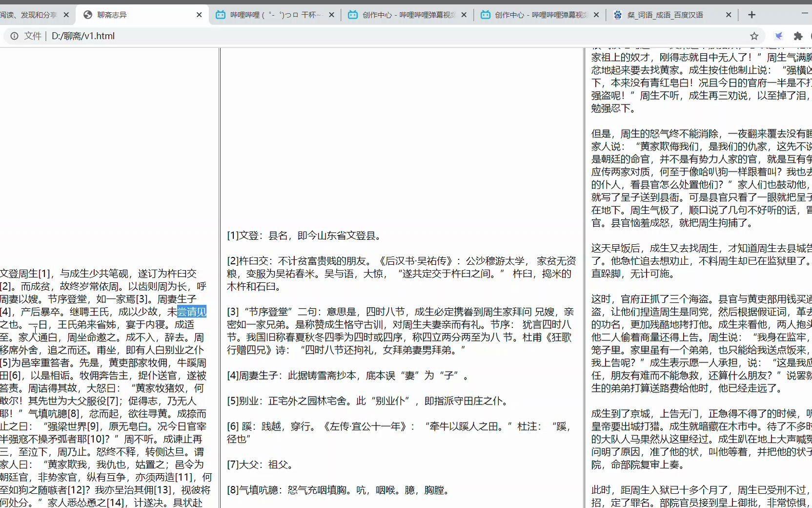Close the 哔哩哔哩 干杯 tab
The width and height of the screenshot is (812, 508).
[332, 15]
